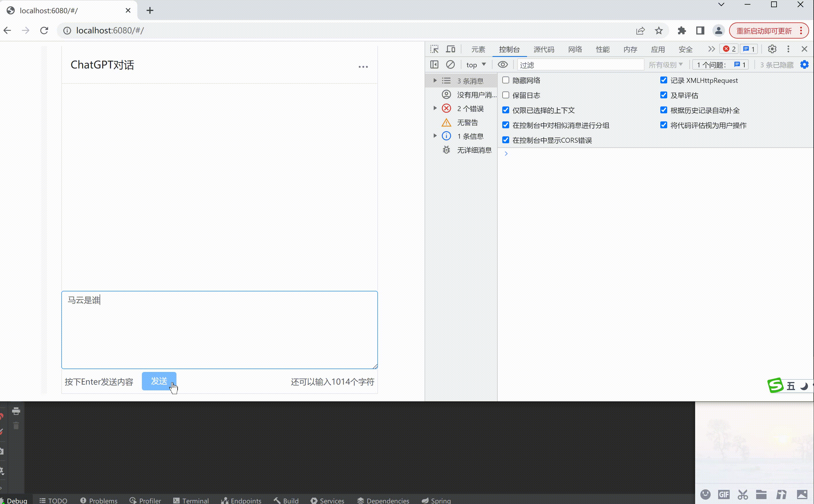Switch to the 性能 tab
814x504 pixels.
602,49
